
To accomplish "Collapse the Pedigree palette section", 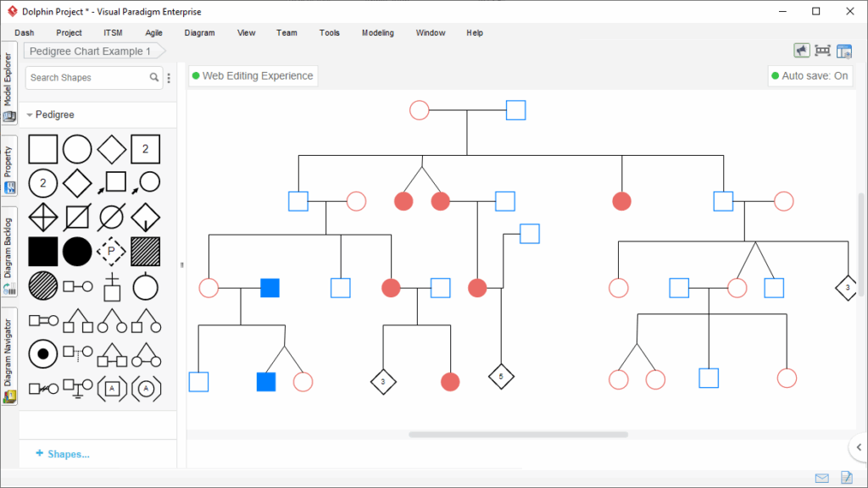I will point(30,115).
